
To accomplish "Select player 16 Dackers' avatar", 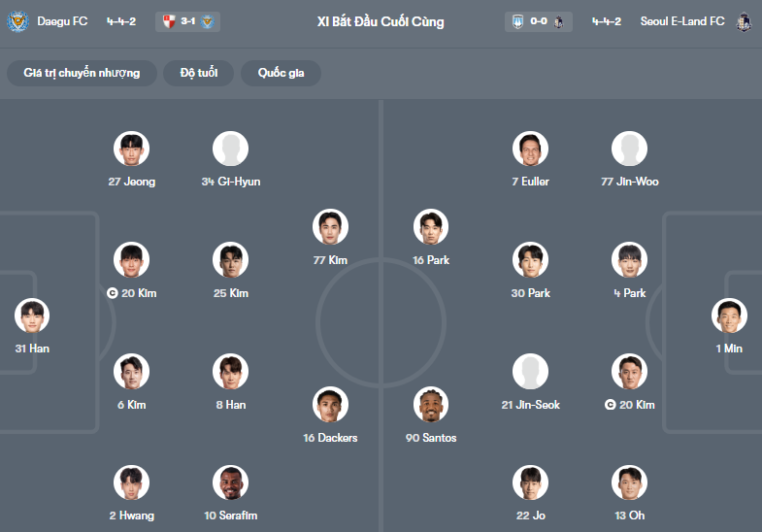I will pyautogui.click(x=330, y=405).
